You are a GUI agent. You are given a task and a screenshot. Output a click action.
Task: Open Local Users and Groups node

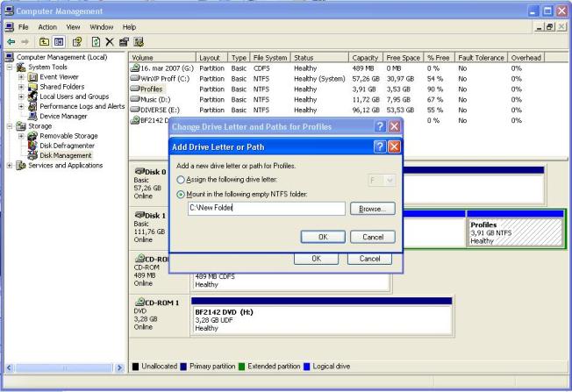pos(74,96)
